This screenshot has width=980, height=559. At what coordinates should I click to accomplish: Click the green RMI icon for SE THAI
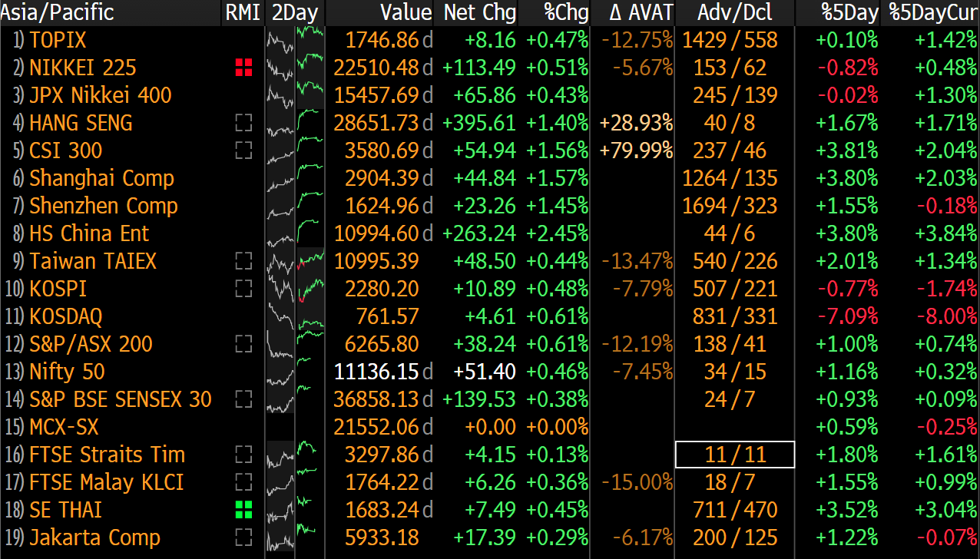(243, 510)
